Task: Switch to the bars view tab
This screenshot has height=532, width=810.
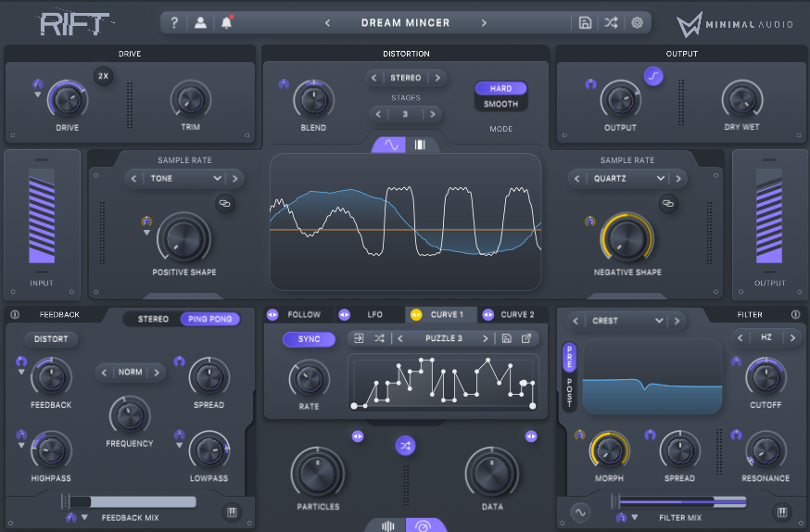Action: (x=420, y=145)
